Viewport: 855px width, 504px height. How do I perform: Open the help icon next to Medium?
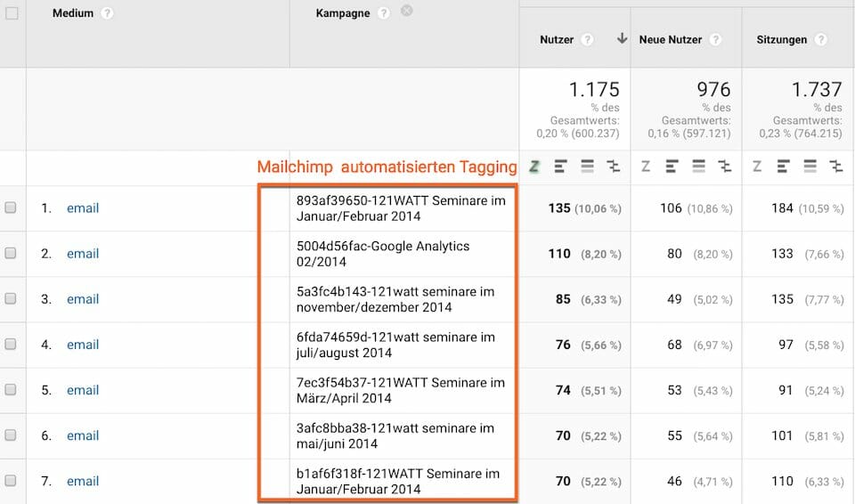pos(108,13)
